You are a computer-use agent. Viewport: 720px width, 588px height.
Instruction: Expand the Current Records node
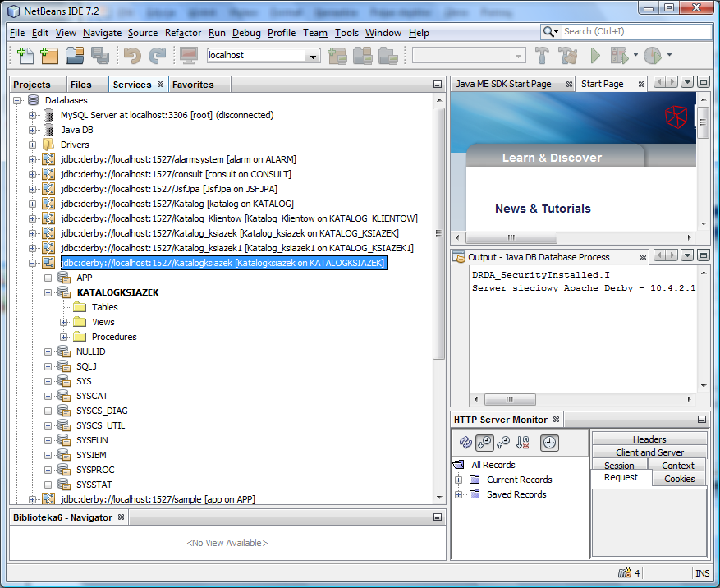pos(458,480)
